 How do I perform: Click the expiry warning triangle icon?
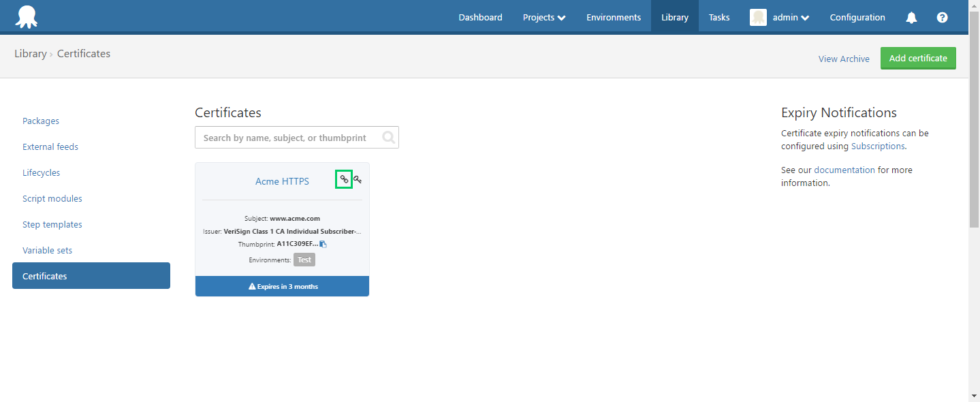point(252,287)
